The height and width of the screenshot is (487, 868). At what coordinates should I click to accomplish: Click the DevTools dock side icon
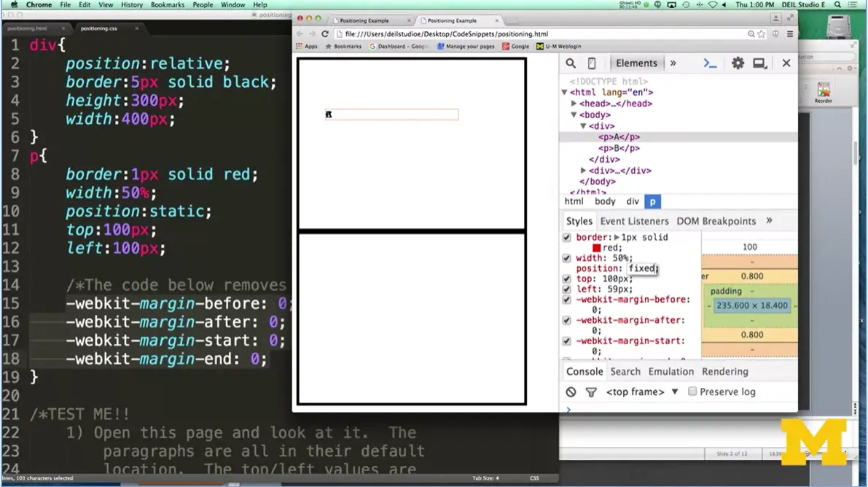(759, 63)
